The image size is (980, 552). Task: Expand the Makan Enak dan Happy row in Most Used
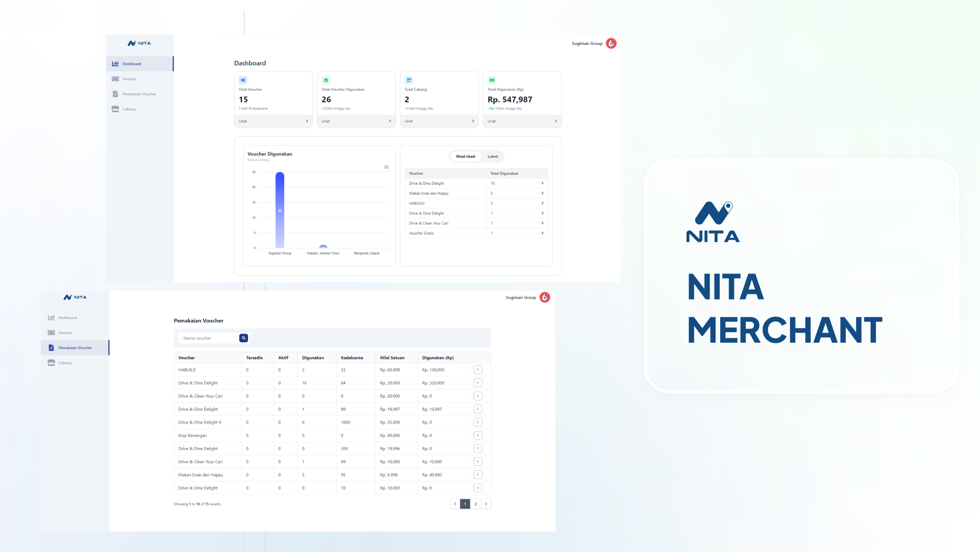pos(542,193)
